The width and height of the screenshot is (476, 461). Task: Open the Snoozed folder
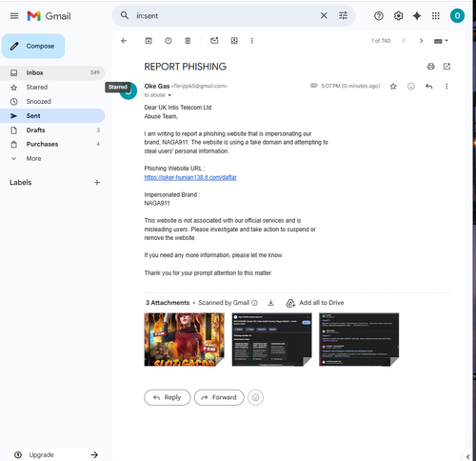(x=52, y=101)
